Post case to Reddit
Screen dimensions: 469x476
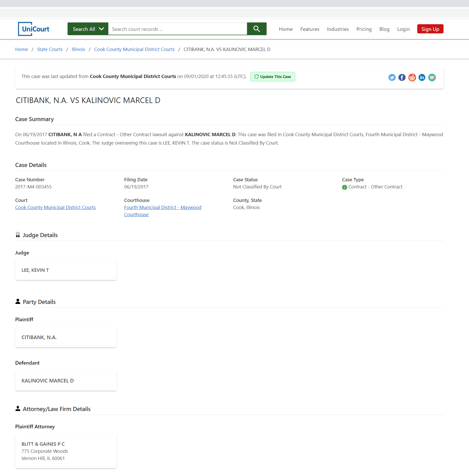coord(412,78)
